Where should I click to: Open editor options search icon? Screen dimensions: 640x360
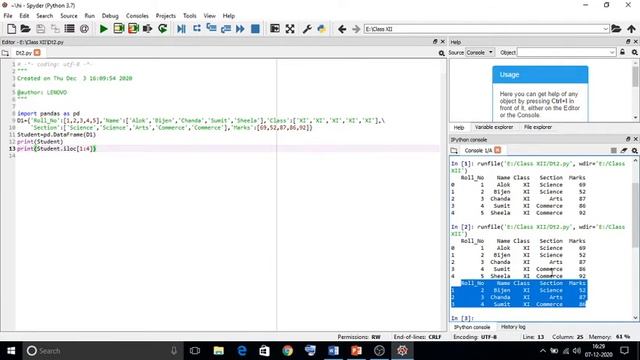click(x=441, y=53)
